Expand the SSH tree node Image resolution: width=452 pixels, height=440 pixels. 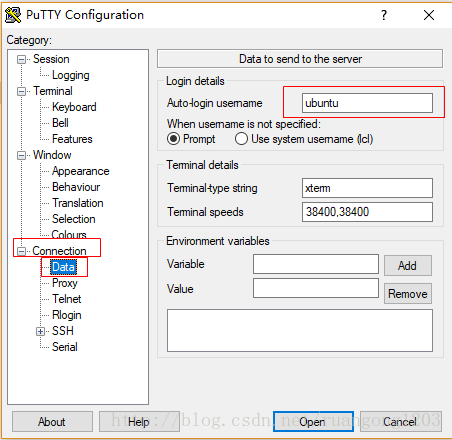[40, 331]
